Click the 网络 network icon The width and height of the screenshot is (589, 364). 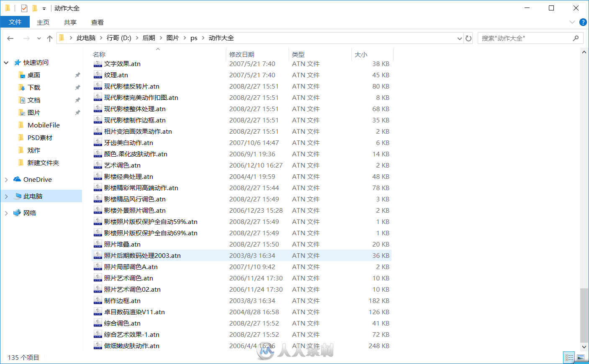pyautogui.click(x=17, y=213)
